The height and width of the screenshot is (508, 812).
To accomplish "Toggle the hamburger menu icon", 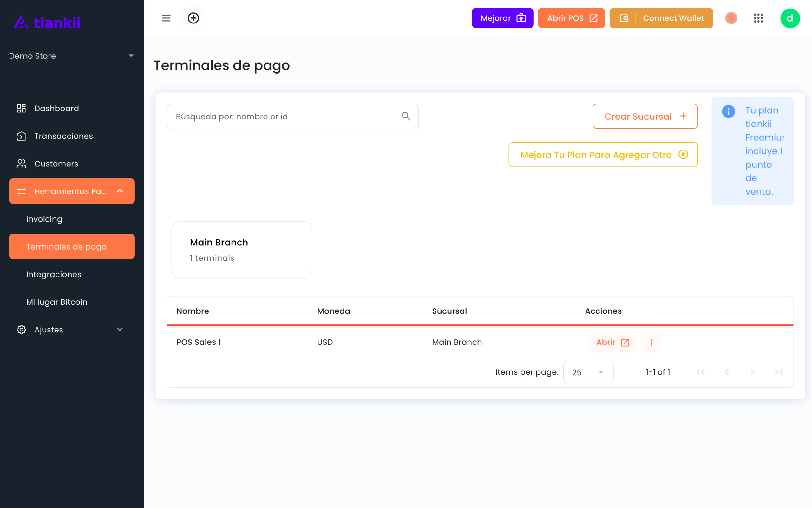I will (166, 18).
